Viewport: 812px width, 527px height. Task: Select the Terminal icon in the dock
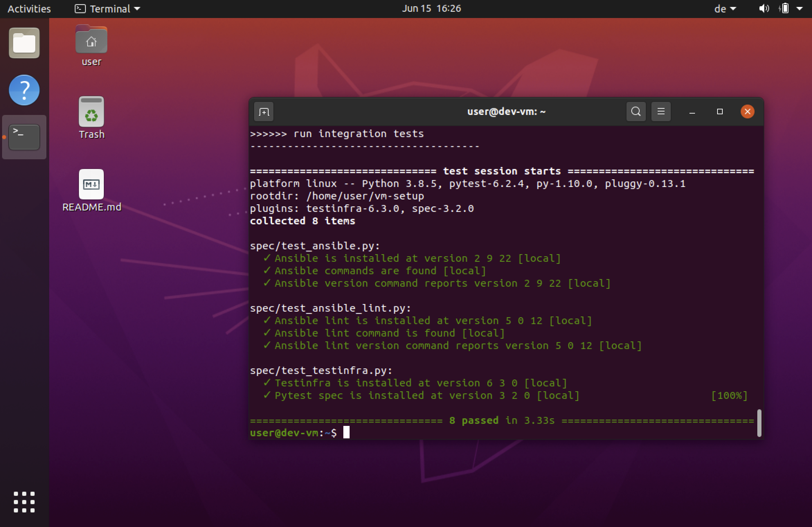pos(24,136)
